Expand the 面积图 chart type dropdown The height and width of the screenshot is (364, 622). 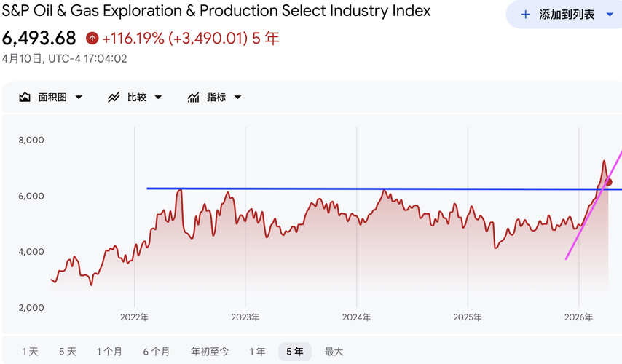(79, 98)
